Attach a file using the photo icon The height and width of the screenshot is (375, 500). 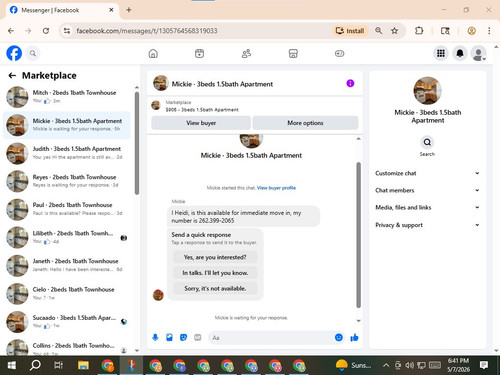click(x=169, y=338)
